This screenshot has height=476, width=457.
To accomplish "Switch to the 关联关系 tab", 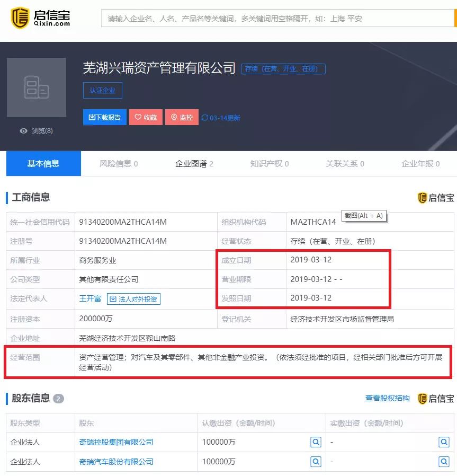I will (x=345, y=164).
